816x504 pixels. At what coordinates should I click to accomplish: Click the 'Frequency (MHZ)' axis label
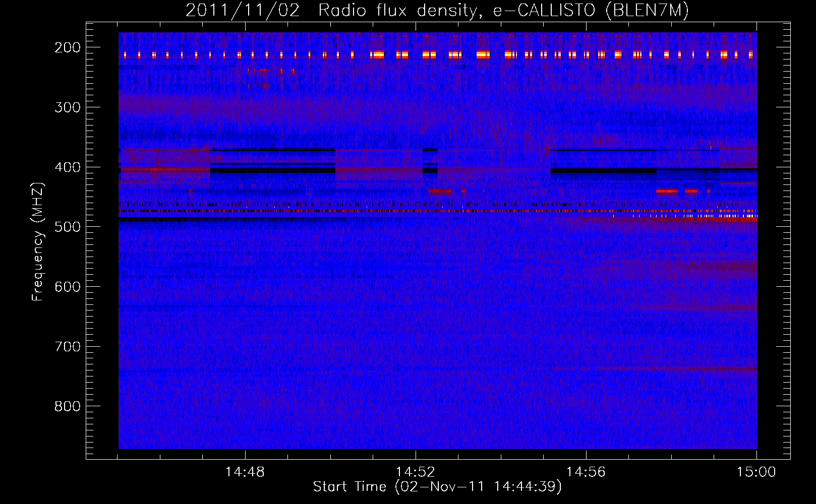[x=38, y=241]
